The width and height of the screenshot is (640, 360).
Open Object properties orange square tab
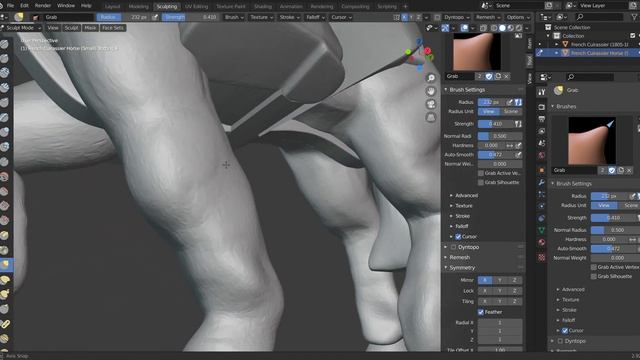point(541,170)
